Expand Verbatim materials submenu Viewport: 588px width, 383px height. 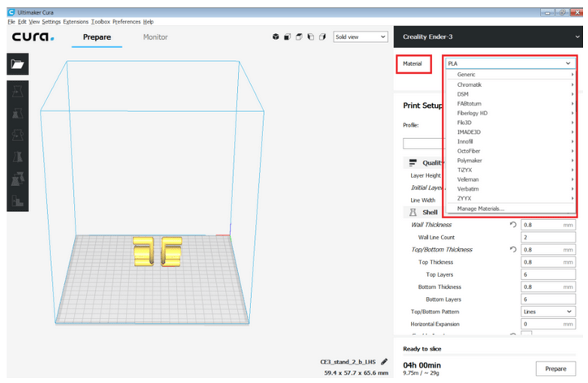(511, 189)
